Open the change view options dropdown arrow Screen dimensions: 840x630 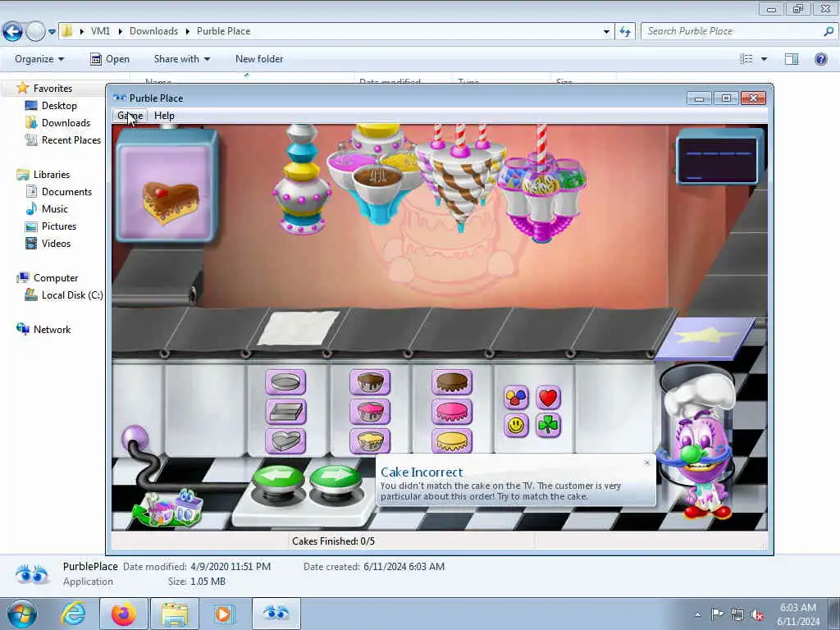click(x=764, y=59)
